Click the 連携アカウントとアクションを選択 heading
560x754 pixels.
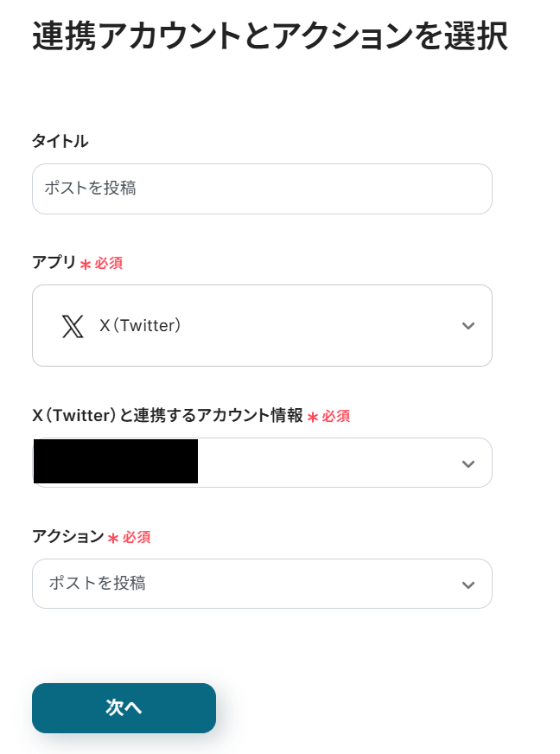tap(269, 37)
